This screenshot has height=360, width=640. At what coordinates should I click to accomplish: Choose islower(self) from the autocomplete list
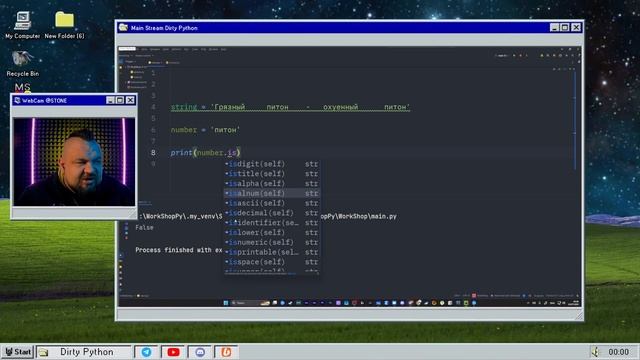coord(272,233)
